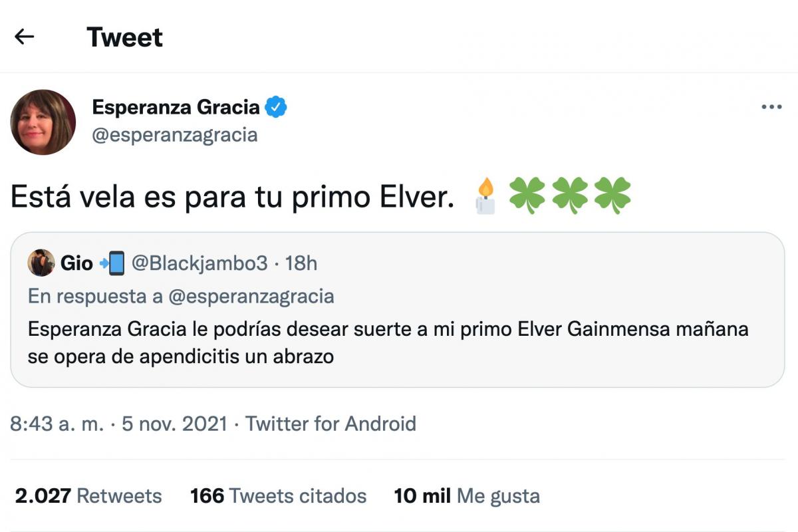The height and width of the screenshot is (532, 798).
Task: Click the Twitter for Android source link
Action: pos(331,424)
